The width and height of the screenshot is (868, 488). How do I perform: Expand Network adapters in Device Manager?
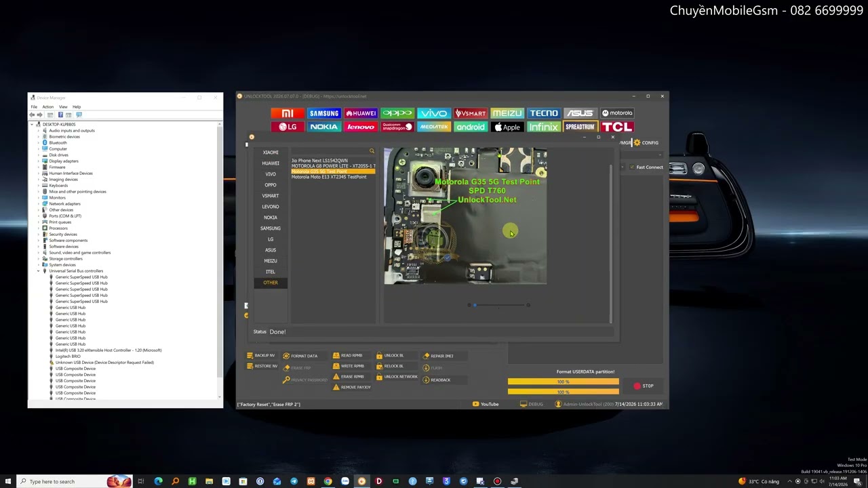pos(39,204)
